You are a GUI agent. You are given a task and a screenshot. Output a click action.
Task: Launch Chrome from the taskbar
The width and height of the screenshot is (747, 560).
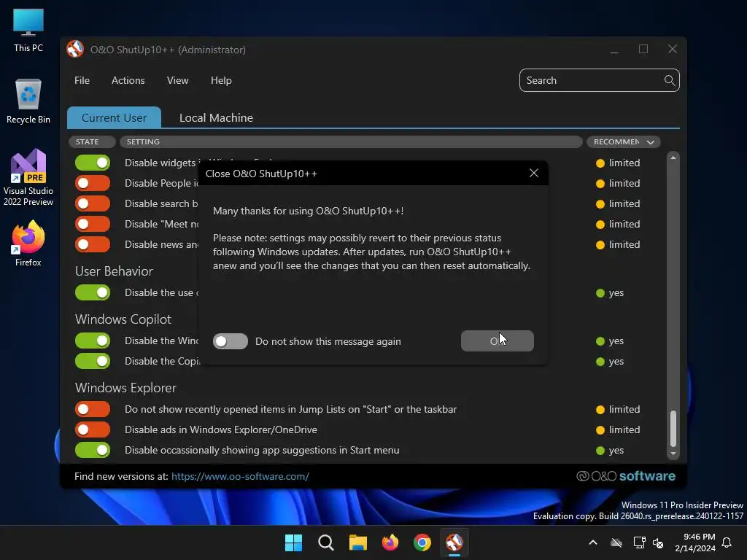[x=422, y=542]
